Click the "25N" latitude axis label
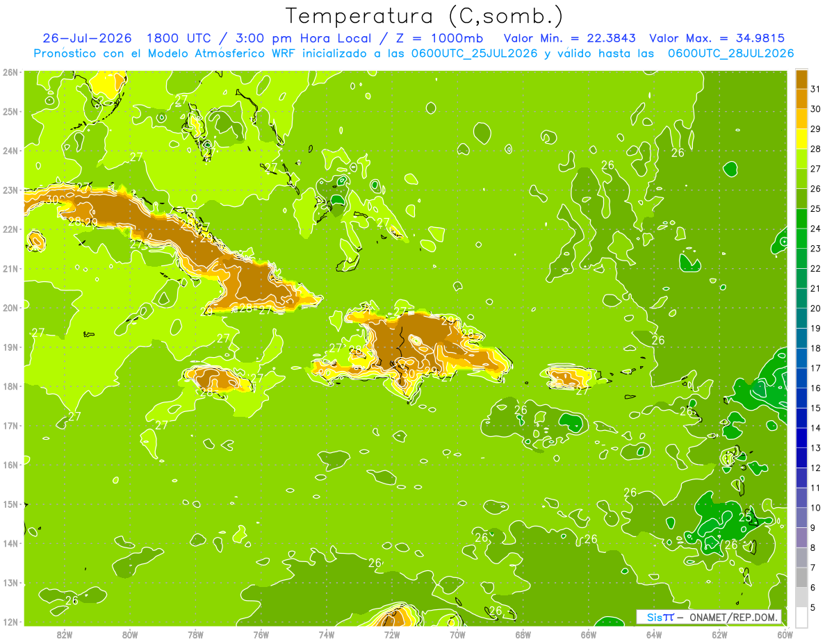The width and height of the screenshot is (834, 644). coord(10,111)
